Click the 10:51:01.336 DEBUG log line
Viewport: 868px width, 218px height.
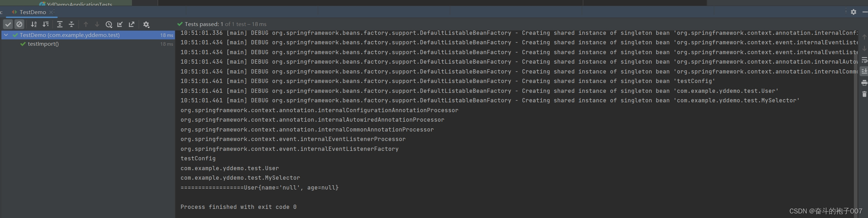(519, 33)
